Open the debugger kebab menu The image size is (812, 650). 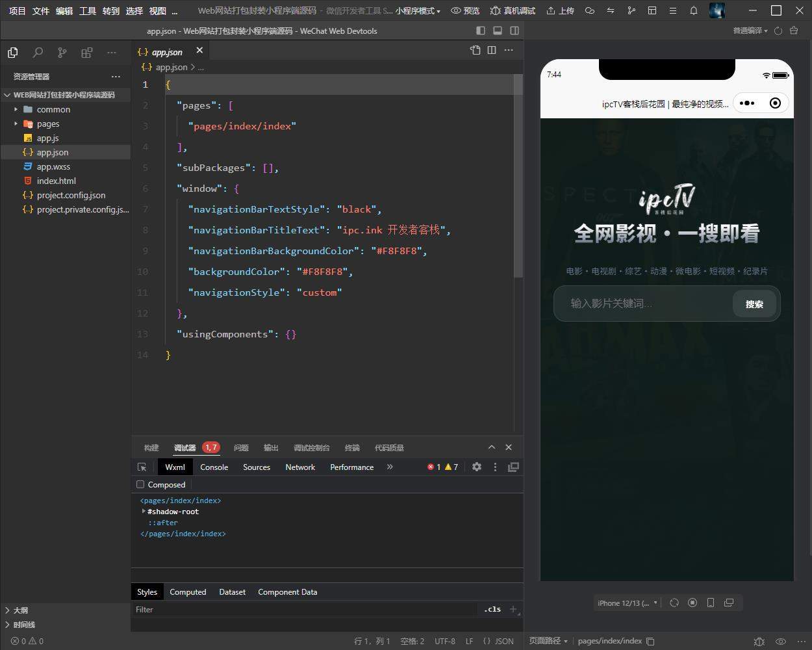(x=495, y=467)
